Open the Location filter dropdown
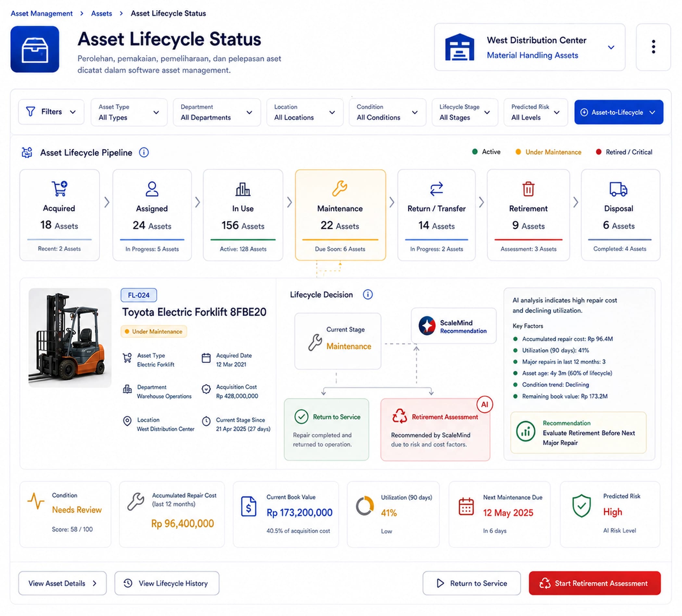This screenshot has height=616, width=682. (305, 112)
